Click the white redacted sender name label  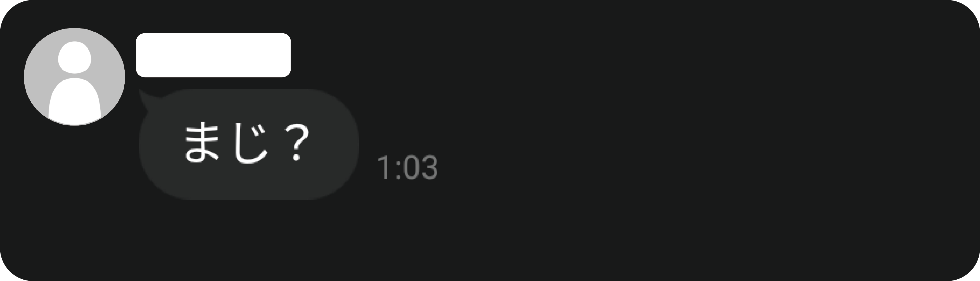pyautogui.click(x=213, y=55)
